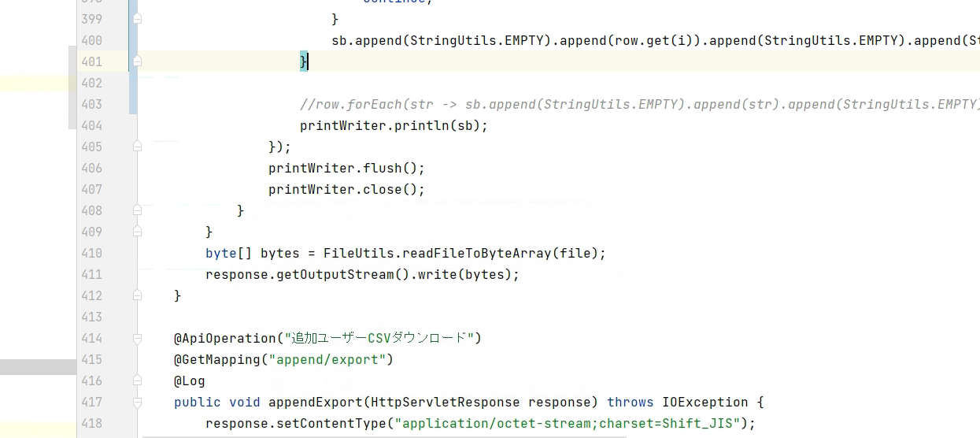Collapse the method end fold at line 412
The width and height of the screenshot is (980, 438).
(x=137, y=295)
